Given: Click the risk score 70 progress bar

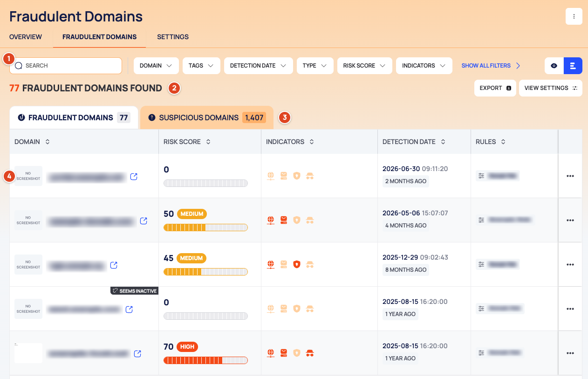Looking at the screenshot, I should point(205,360).
